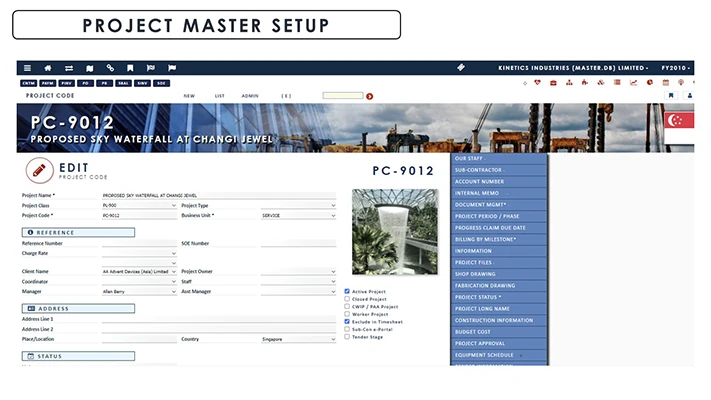This screenshot has width=711, height=400.
Task: Select the LIST menu item
Action: pyautogui.click(x=219, y=96)
